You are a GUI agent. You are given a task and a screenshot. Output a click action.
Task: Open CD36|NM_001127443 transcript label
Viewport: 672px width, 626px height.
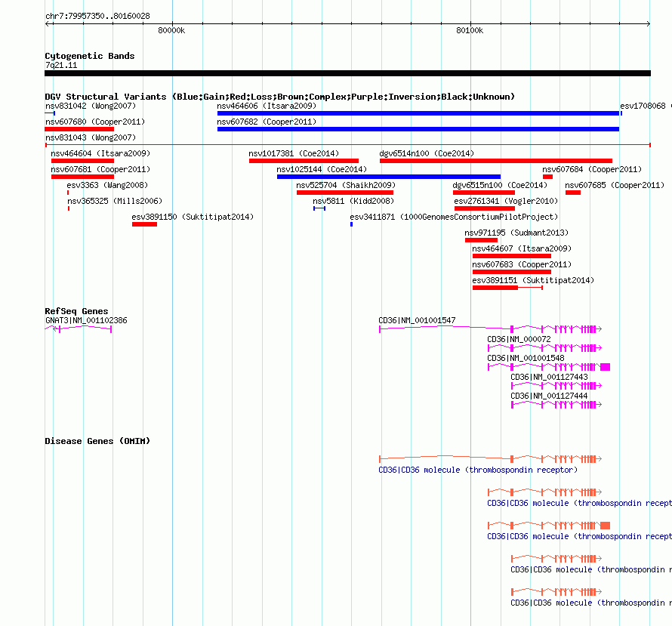549,377
